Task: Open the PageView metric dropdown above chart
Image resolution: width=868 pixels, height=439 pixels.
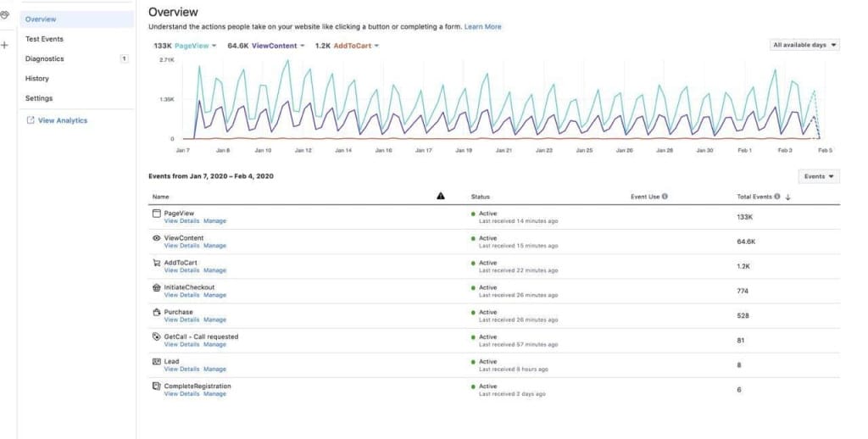Action: (x=214, y=46)
